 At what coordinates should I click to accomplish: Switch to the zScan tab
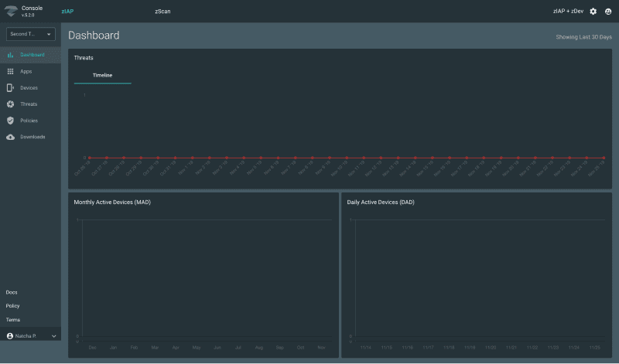[x=162, y=12]
